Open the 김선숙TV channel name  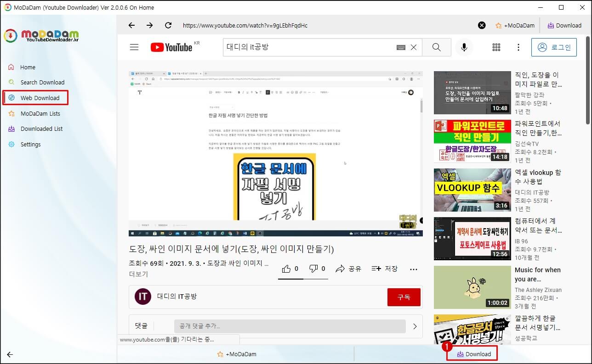tap(527, 143)
